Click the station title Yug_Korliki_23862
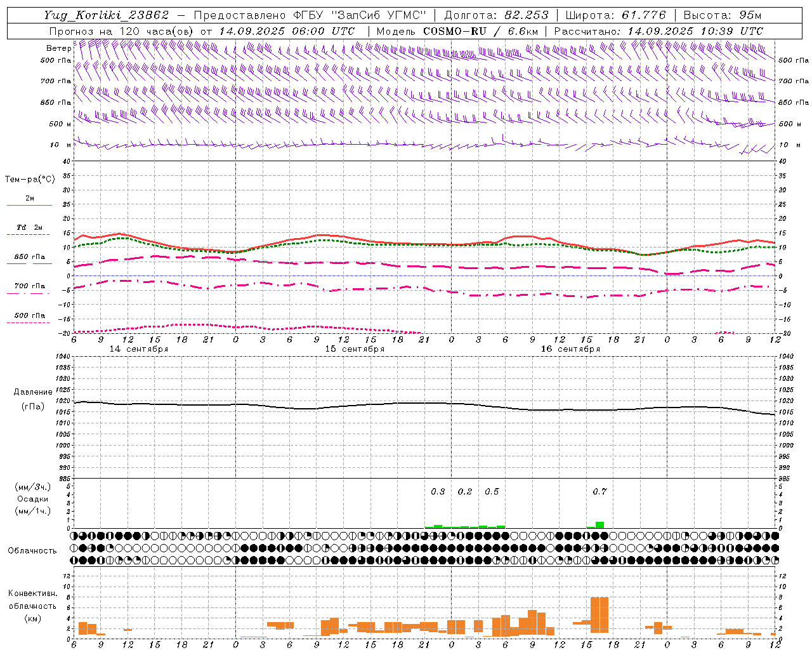This screenshot has width=812, height=650. click(107, 15)
